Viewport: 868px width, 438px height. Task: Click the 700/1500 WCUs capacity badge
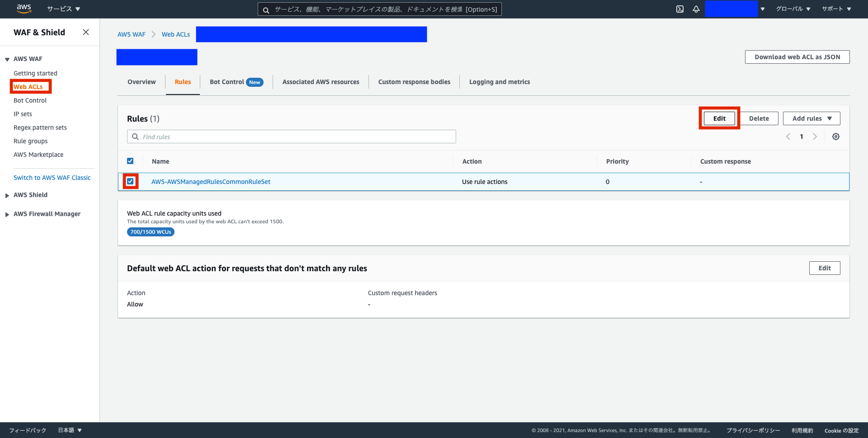coord(151,232)
